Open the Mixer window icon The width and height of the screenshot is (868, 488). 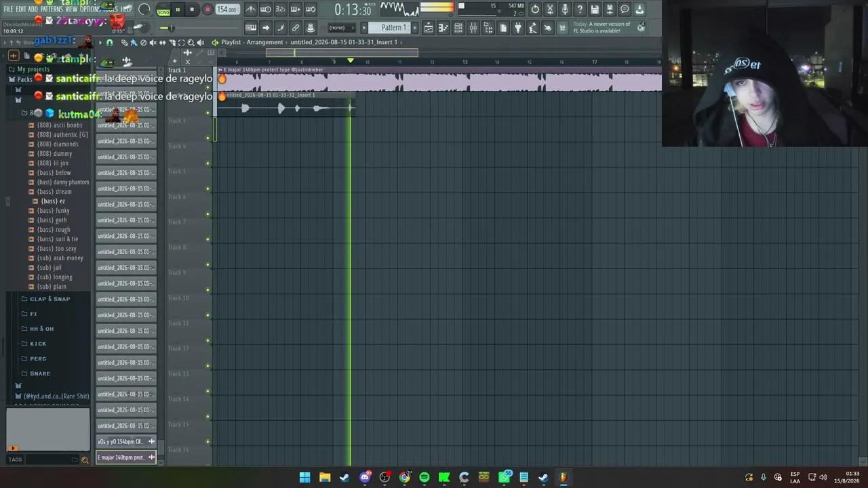point(473,28)
